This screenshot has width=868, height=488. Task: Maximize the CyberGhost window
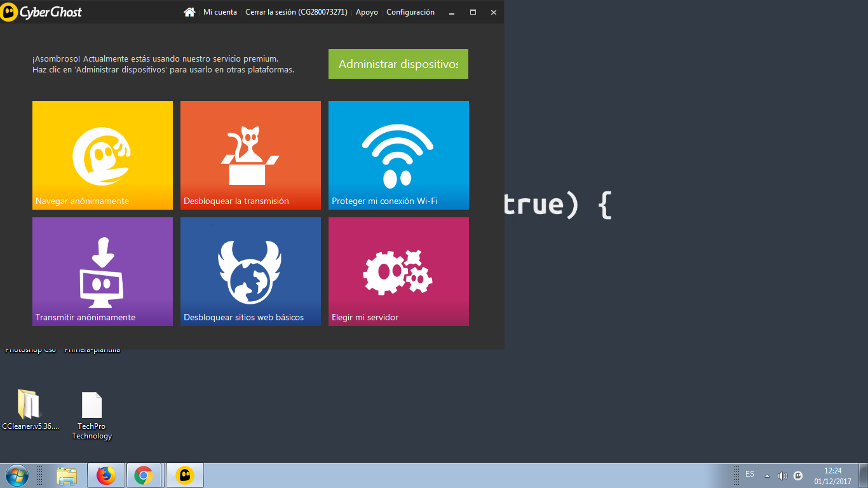473,13
